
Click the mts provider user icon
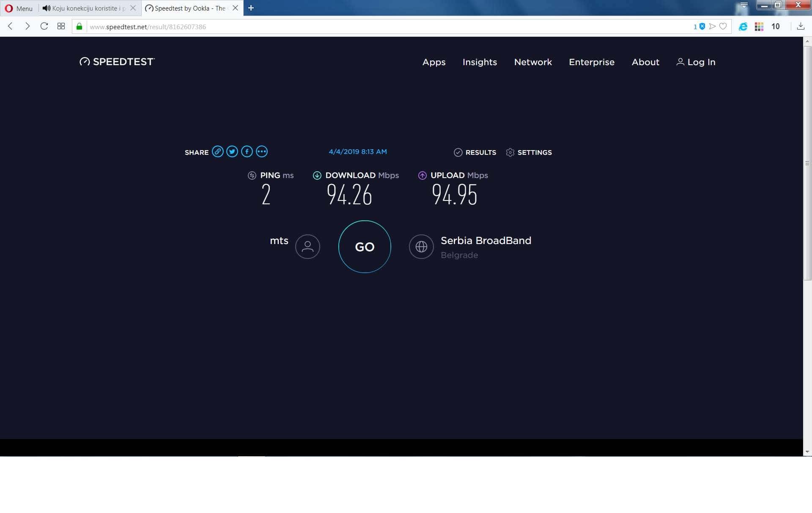[x=307, y=247]
